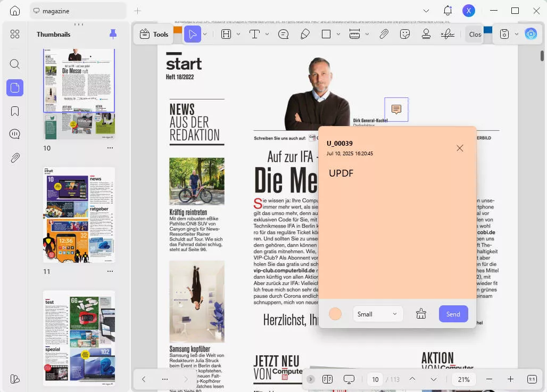Open the Tools menu
547x392 pixels.
154,34
